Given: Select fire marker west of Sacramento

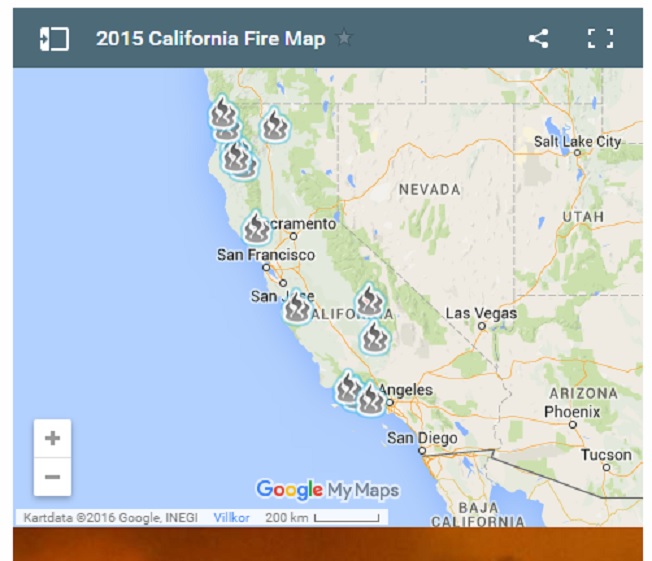Looking at the screenshot, I should click(256, 228).
